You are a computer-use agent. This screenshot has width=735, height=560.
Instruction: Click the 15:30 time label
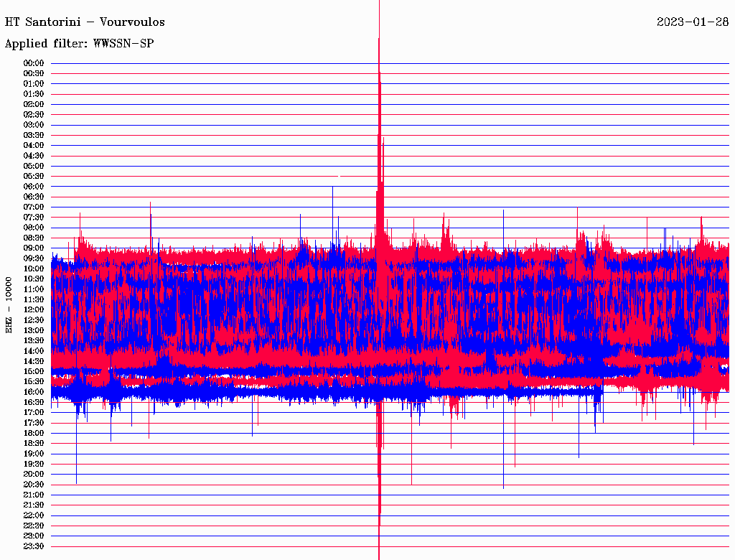(x=34, y=382)
